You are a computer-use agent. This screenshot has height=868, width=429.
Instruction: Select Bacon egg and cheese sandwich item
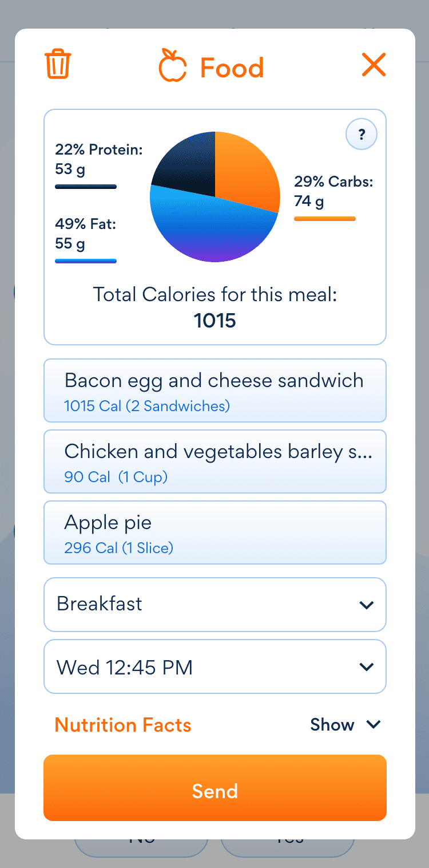pyautogui.click(x=215, y=390)
